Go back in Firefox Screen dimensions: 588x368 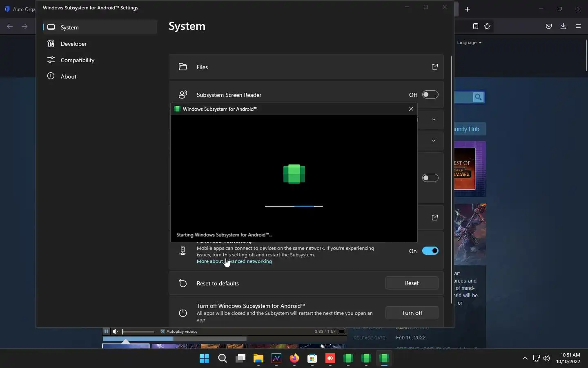click(x=10, y=27)
